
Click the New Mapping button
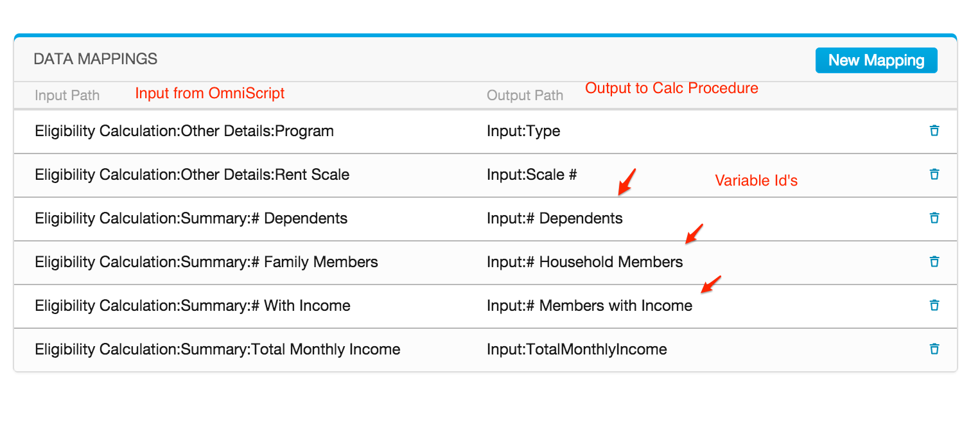click(876, 60)
